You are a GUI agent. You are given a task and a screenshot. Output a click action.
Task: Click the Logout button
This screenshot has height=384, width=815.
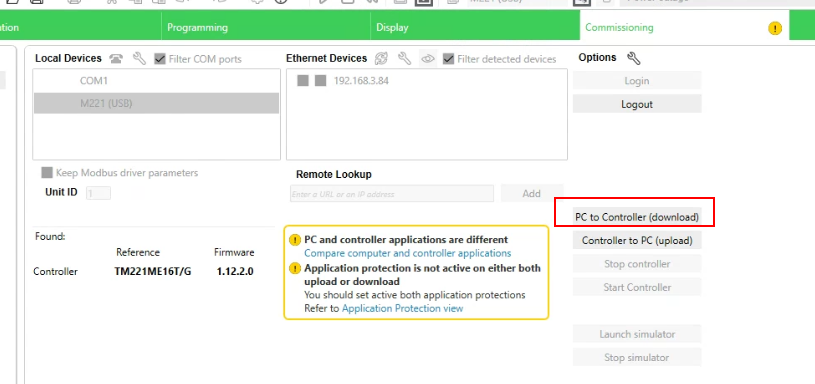pyautogui.click(x=637, y=104)
